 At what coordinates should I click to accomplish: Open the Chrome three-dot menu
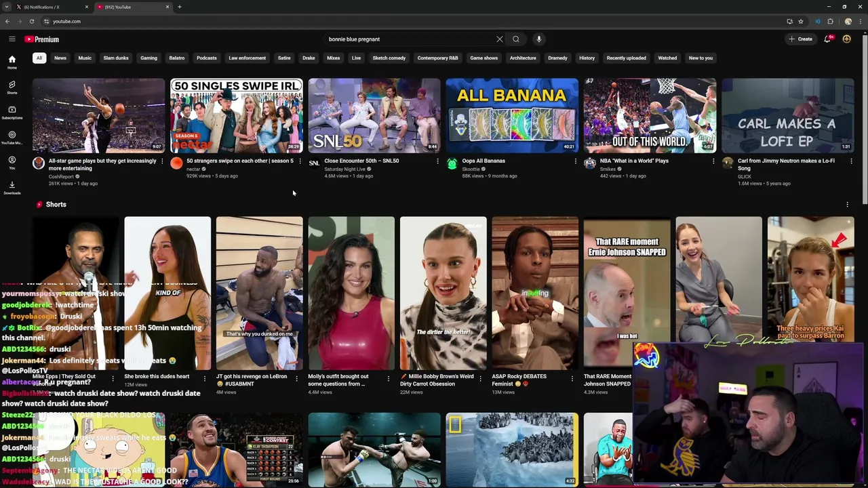861,21
